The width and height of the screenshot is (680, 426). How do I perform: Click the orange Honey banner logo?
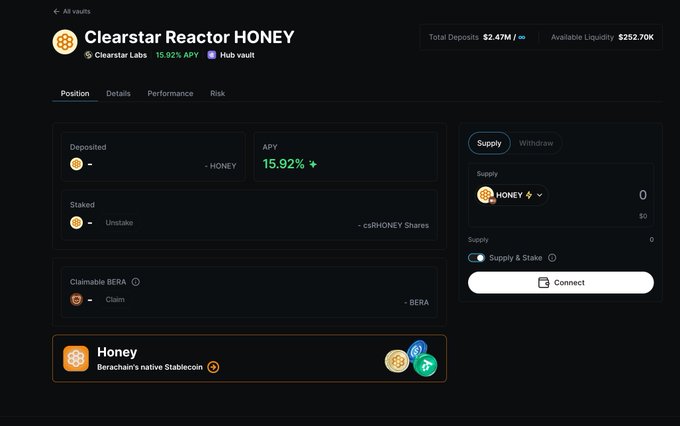point(76,358)
